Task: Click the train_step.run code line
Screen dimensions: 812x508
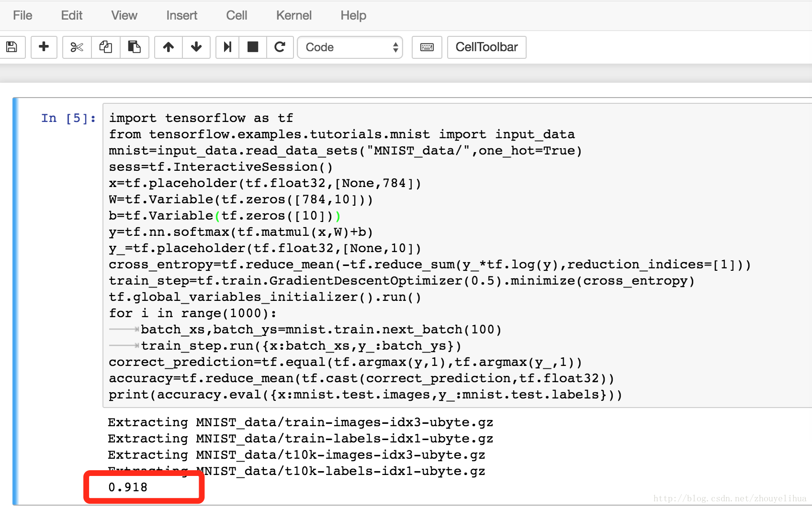Action: (301, 346)
